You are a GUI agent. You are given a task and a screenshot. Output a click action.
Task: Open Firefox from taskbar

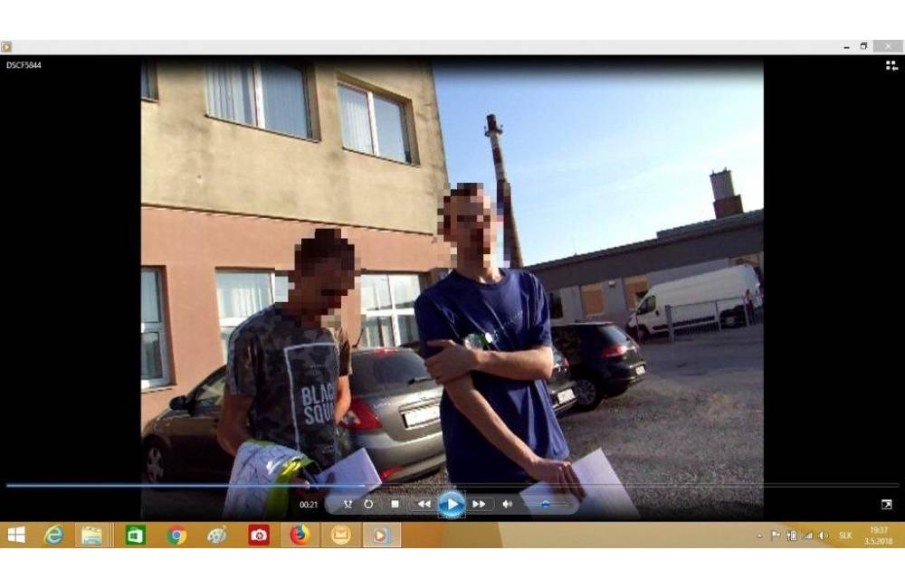300,535
